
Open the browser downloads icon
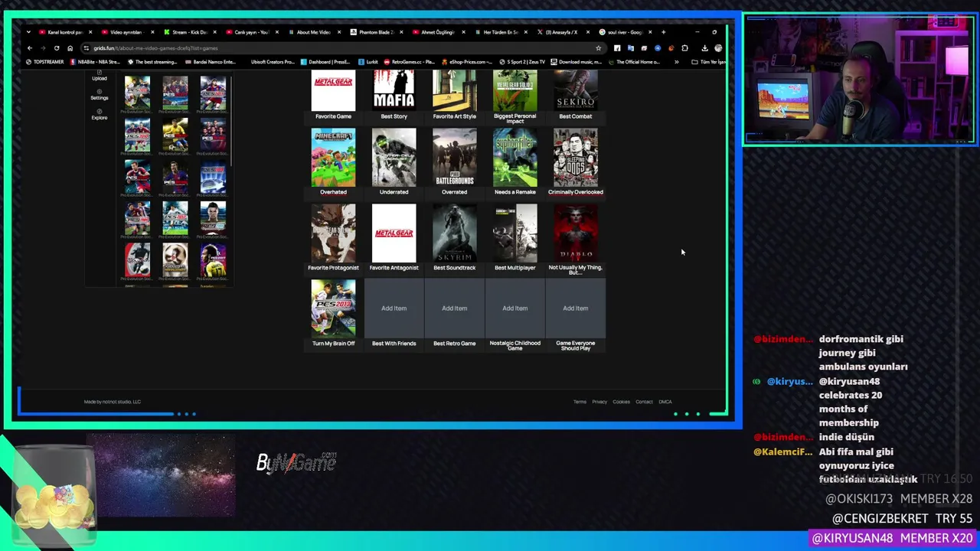(x=704, y=48)
